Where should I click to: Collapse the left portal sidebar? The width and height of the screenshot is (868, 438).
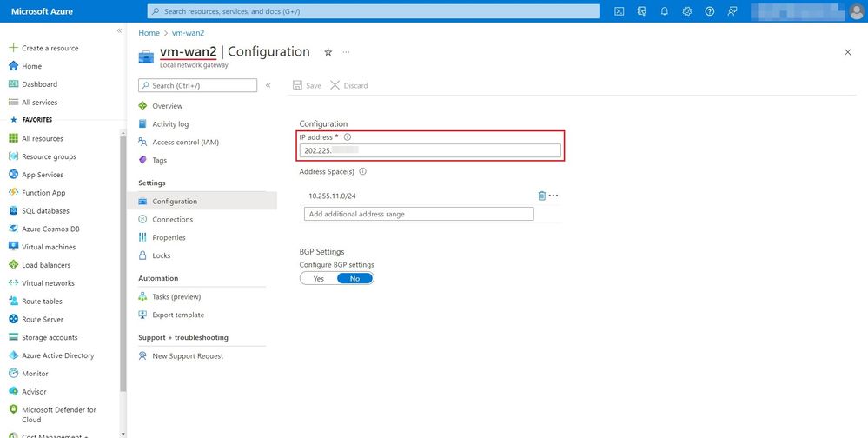[120, 30]
